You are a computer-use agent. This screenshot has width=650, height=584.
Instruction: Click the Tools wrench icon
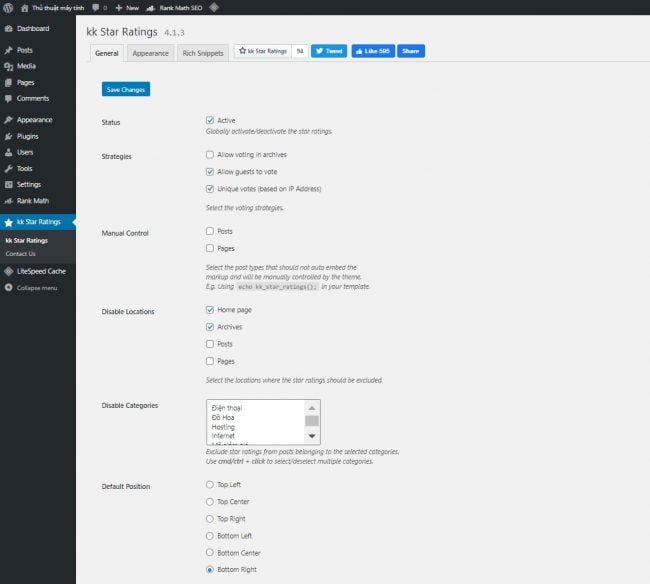click(8, 169)
